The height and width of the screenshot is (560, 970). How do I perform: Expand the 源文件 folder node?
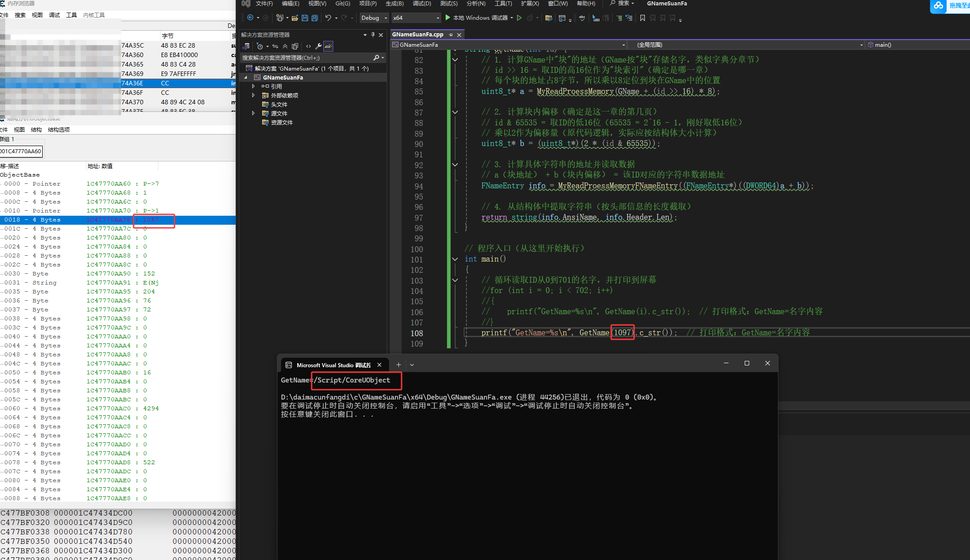click(253, 113)
